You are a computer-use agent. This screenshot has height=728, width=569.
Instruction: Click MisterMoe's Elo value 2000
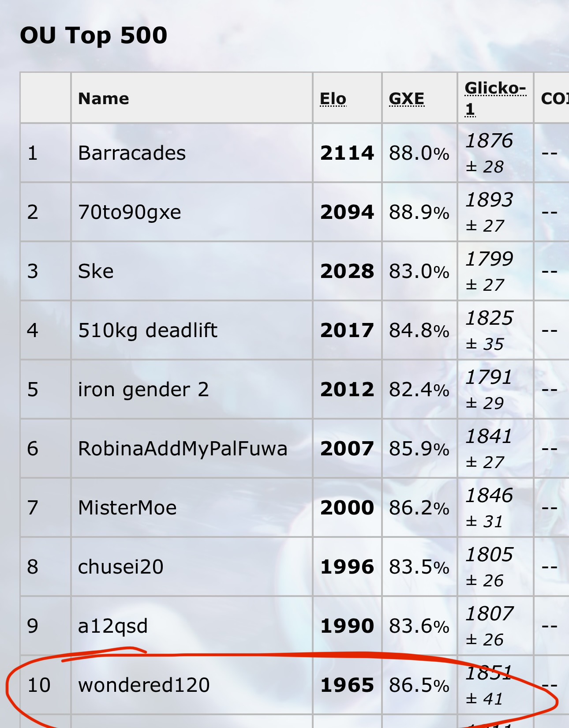click(x=347, y=508)
